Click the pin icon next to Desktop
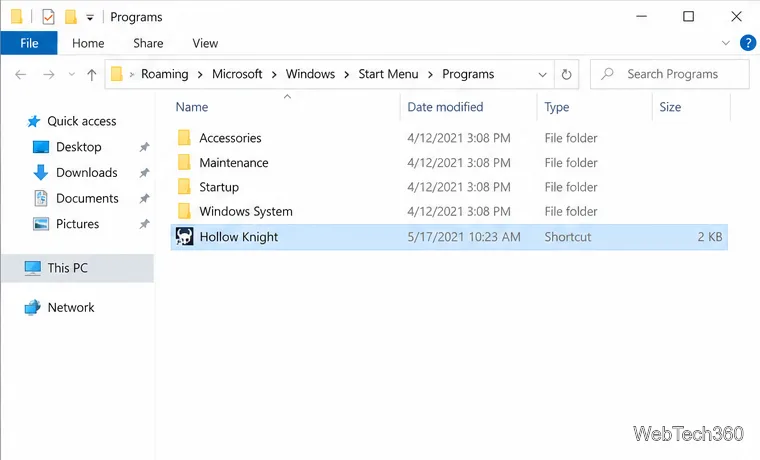This screenshot has width=760, height=460. click(144, 147)
